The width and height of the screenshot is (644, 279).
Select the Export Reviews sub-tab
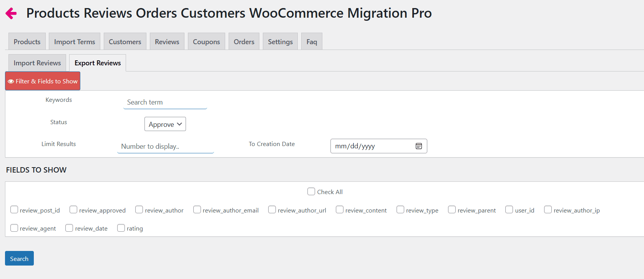point(98,63)
